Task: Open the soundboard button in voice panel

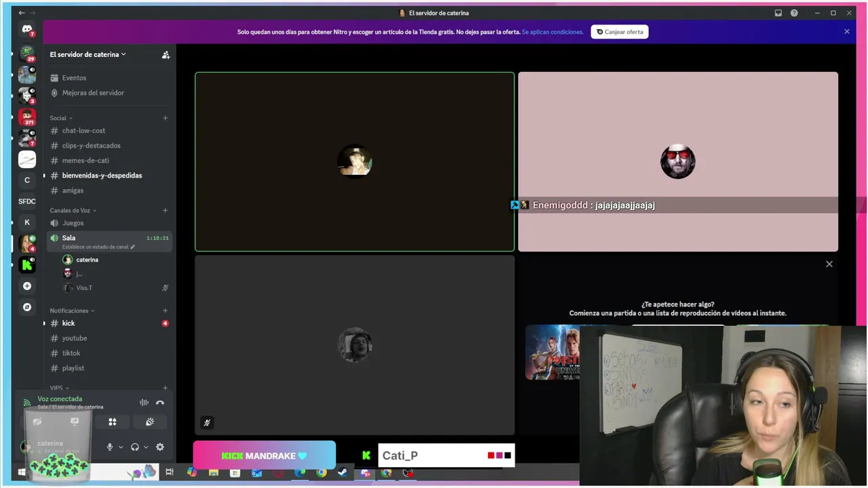Action: point(150,422)
